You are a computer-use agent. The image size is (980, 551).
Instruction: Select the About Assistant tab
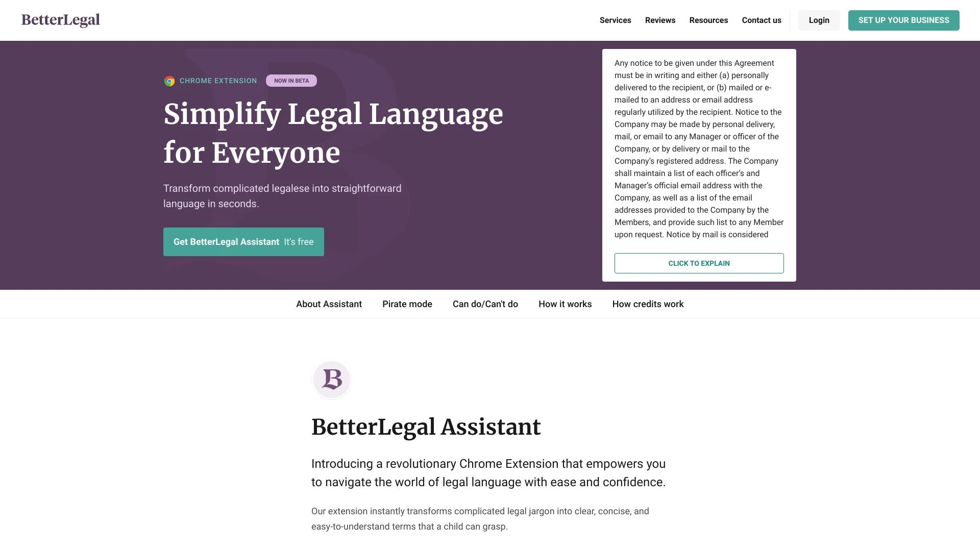[329, 304]
